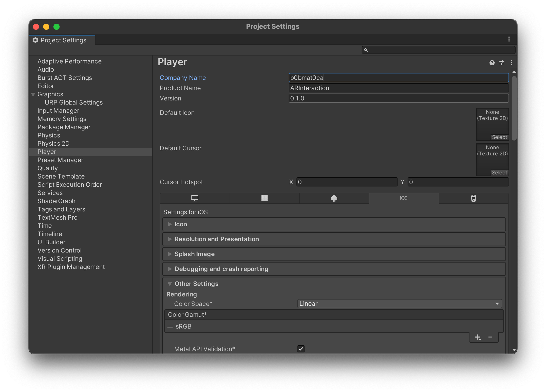Add a color gamut with plus icon

coord(477,337)
